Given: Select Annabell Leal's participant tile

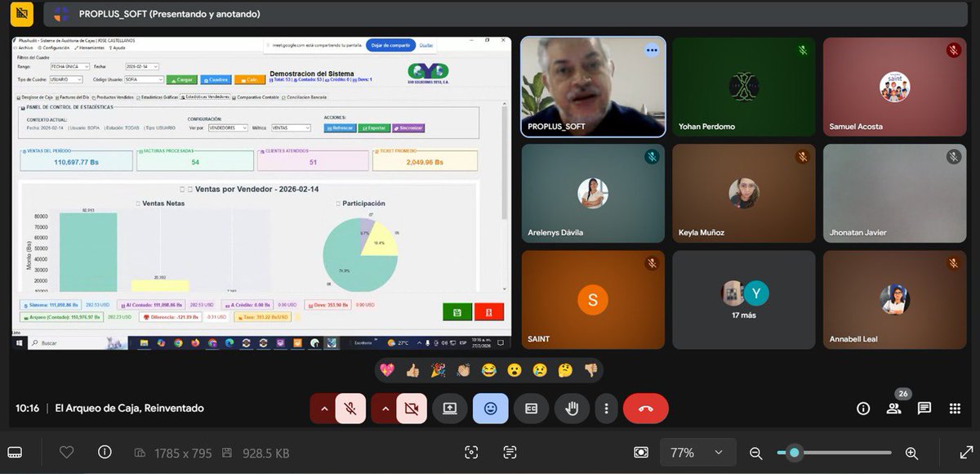Looking at the screenshot, I should (x=895, y=300).
